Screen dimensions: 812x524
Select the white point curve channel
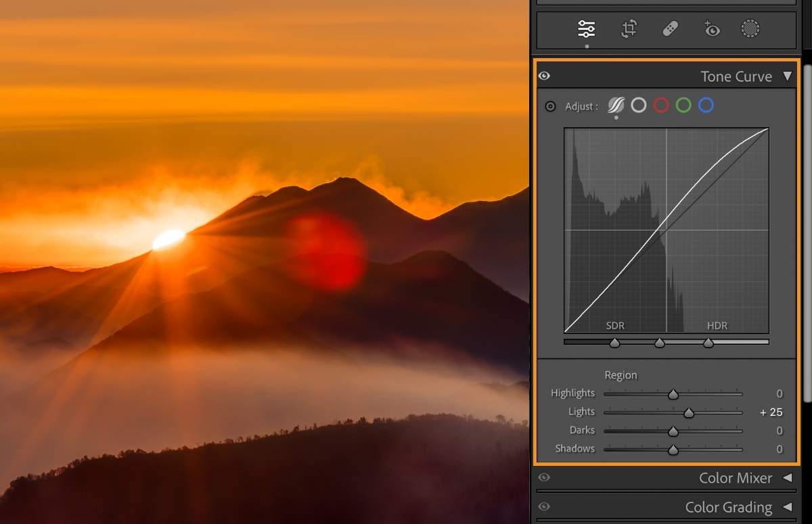point(639,105)
